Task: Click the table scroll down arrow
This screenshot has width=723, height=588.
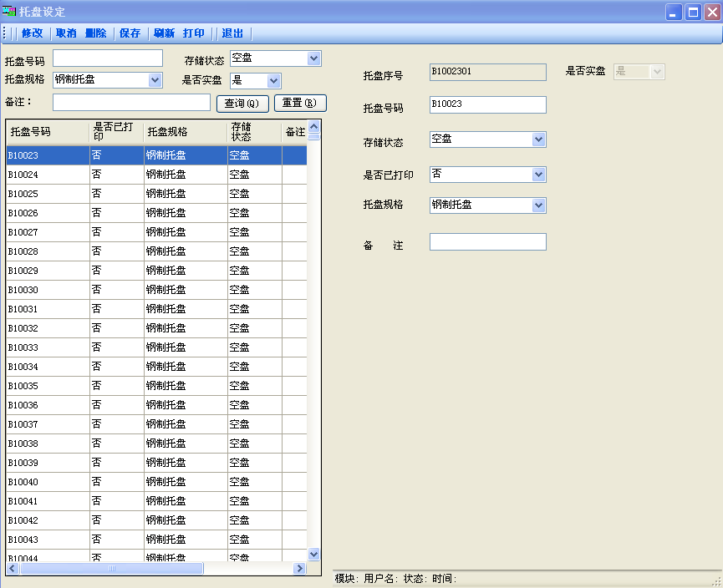Action: pos(314,555)
